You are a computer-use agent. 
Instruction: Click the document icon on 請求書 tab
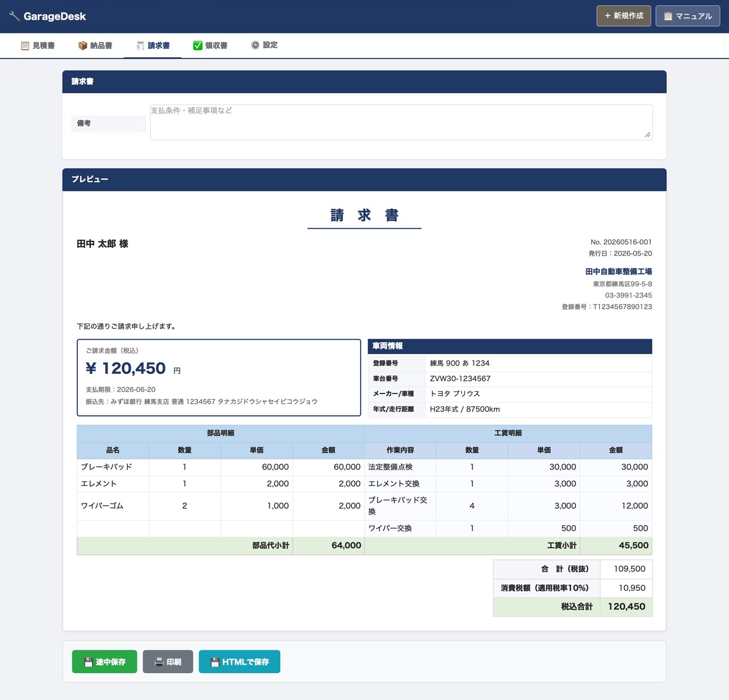[x=140, y=45]
